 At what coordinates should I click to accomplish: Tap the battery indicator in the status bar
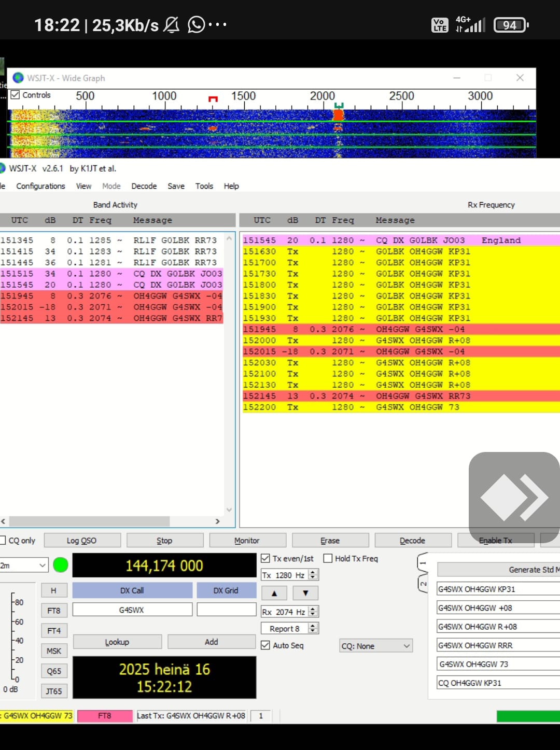511,25
